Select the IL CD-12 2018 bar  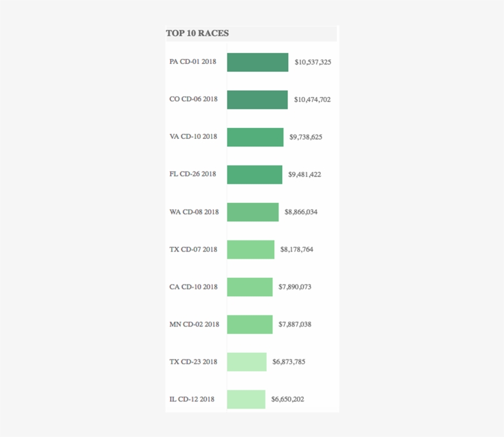246,400
